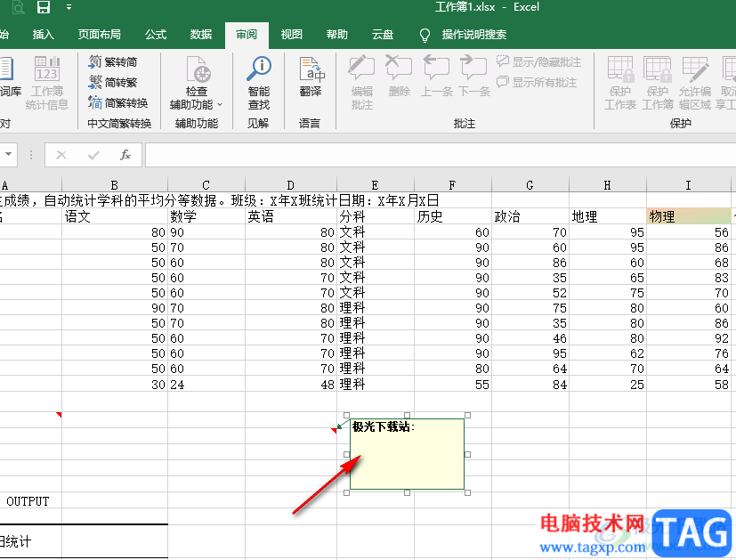Select the 数学 header cell

point(206,216)
